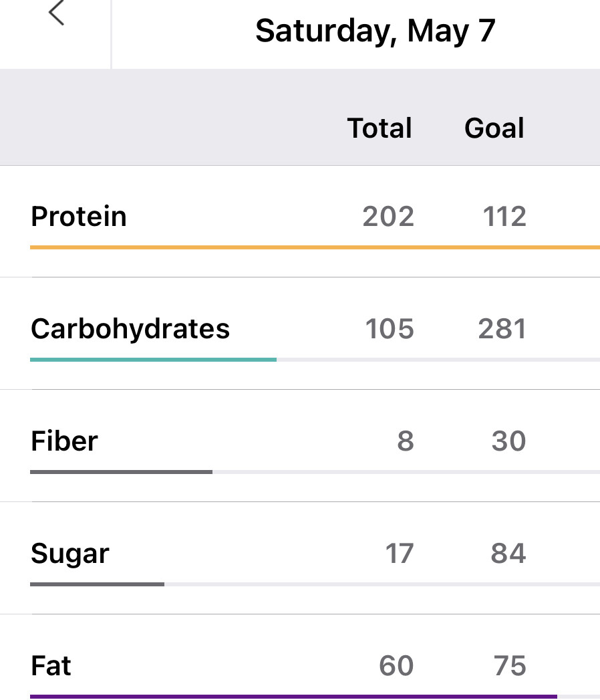
Task: Select the Goal column header
Action: click(494, 128)
